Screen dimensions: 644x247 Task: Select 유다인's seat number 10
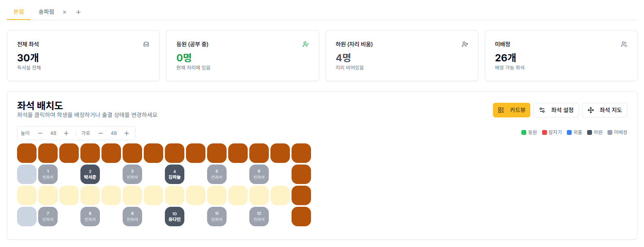pyautogui.click(x=175, y=217)
